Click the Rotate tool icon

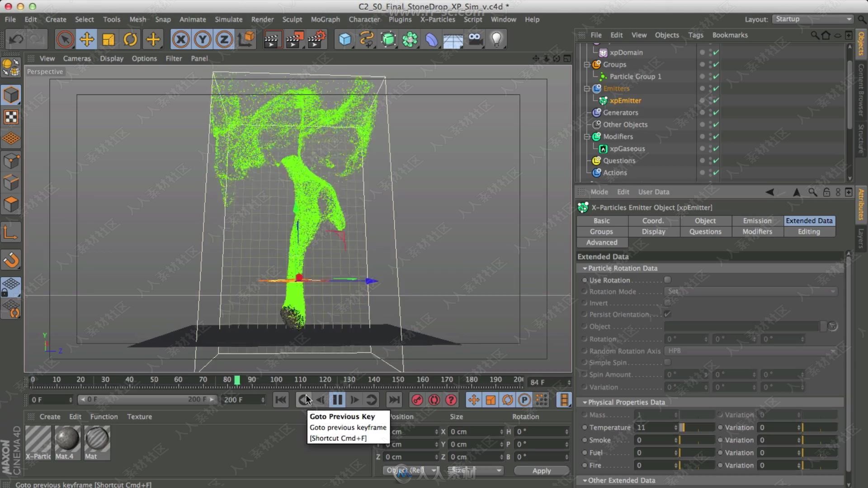click(131, 39)
